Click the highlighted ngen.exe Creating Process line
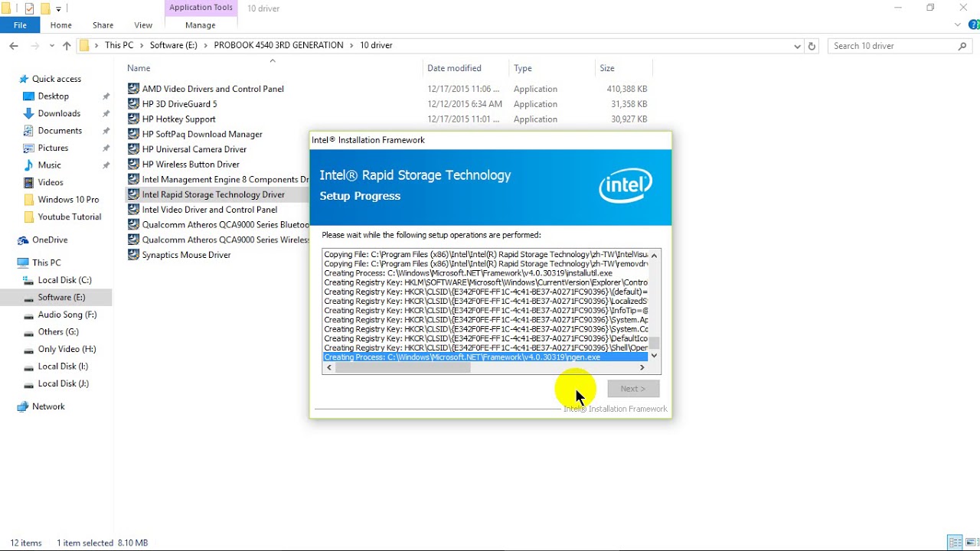 pos(485,357)
